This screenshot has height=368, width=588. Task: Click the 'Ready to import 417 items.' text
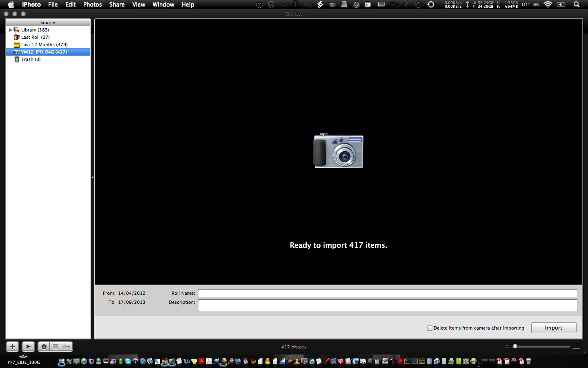click(339, 245)
